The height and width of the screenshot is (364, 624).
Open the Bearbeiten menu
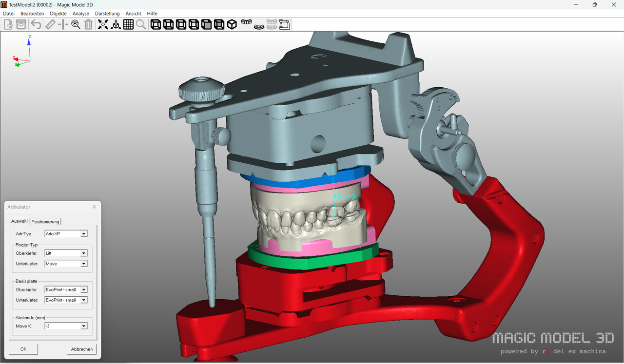click(x=32, y=14)
